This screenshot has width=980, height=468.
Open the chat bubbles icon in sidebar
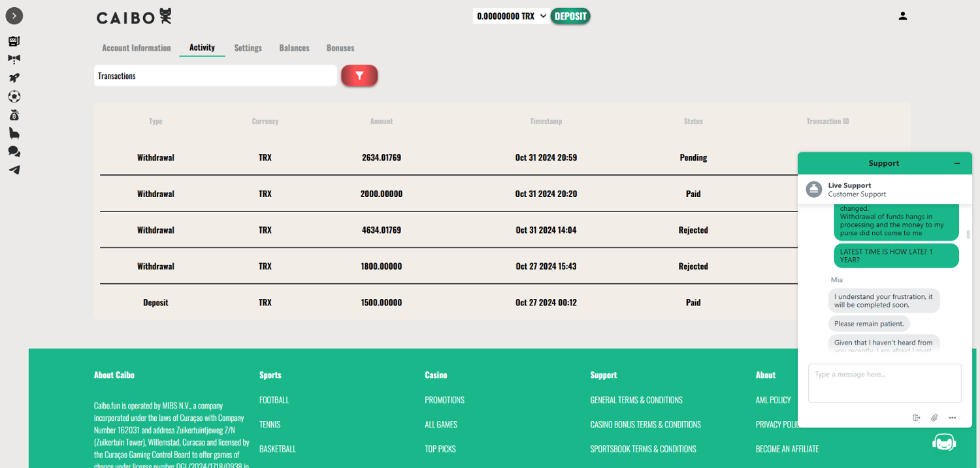pos(14,151)
